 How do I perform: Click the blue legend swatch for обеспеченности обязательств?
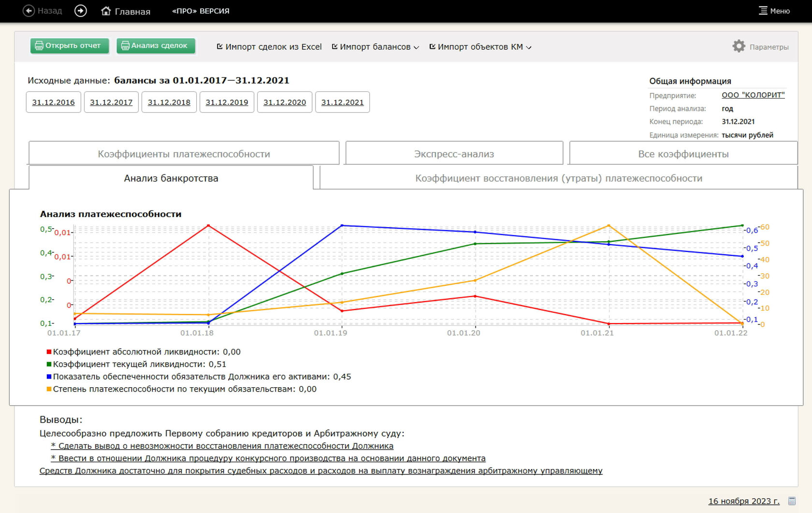[49, 377]
